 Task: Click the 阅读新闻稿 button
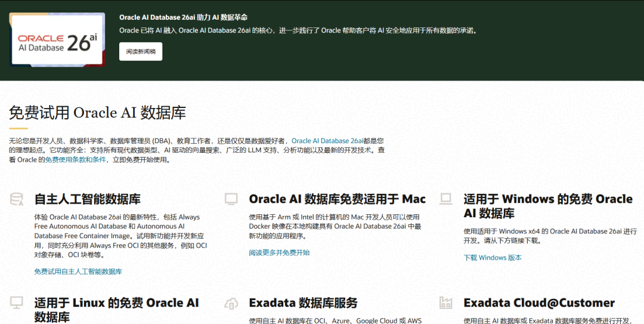[141, 51]
